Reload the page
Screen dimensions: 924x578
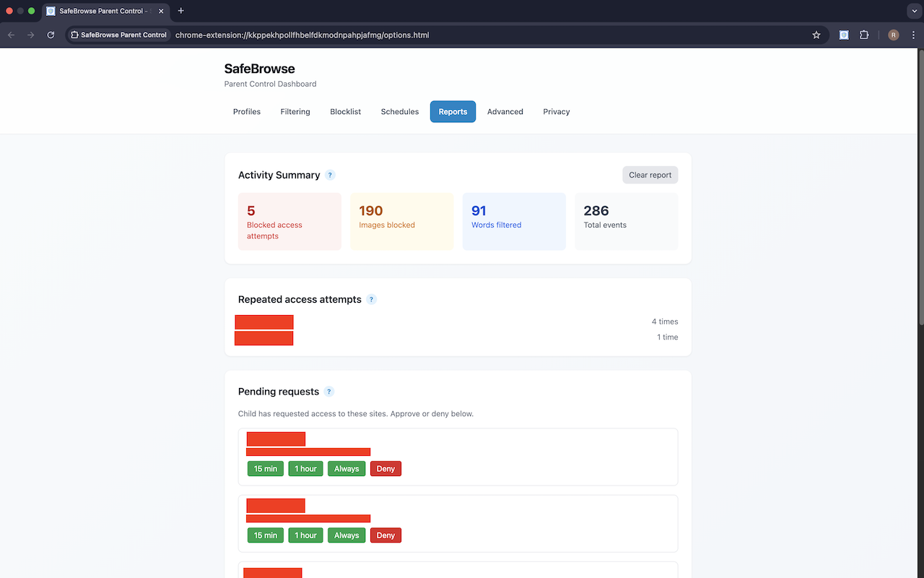pyautogui.click(x=51, y=35)
